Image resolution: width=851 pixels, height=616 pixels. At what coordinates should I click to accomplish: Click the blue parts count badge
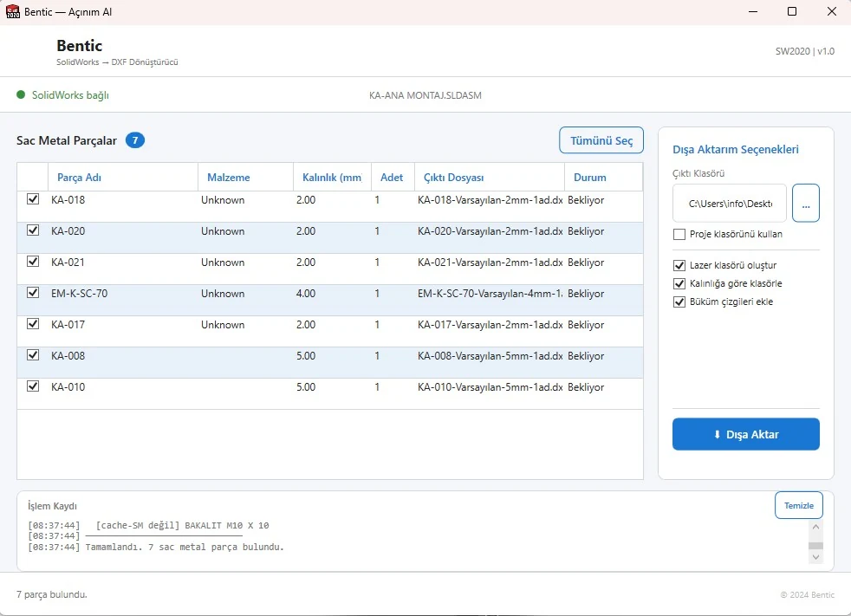click(135, 140)
